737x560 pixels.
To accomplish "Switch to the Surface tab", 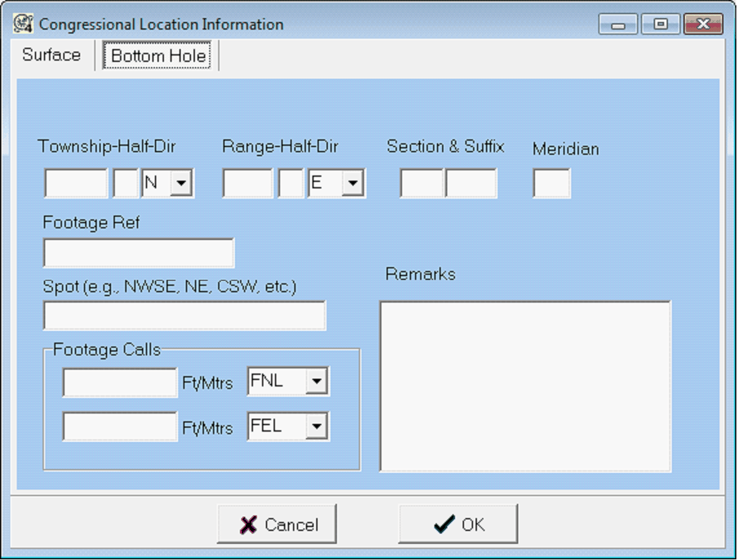I will pyautogui.click(x=51, y=55).
